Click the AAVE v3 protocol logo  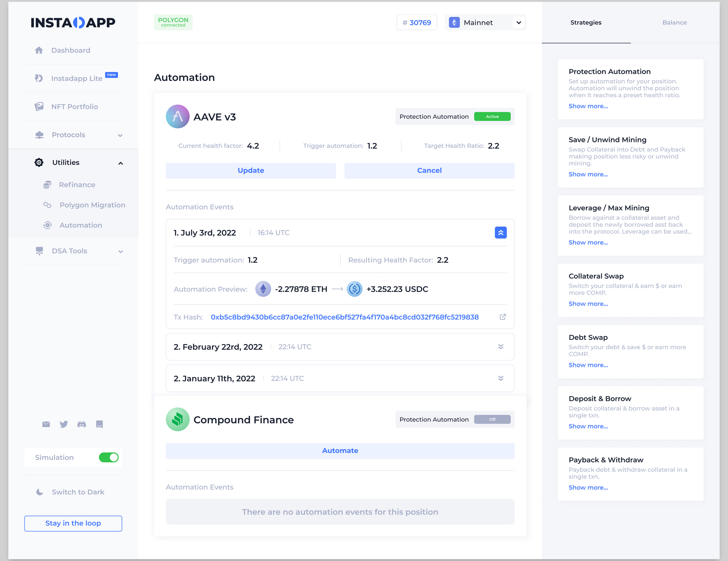tap(178, 116)
